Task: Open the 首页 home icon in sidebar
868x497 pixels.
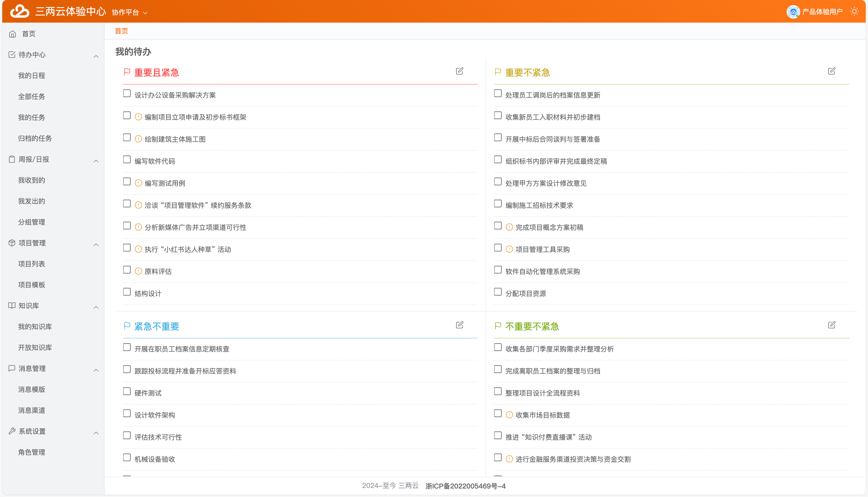Action: pos(12,33)
